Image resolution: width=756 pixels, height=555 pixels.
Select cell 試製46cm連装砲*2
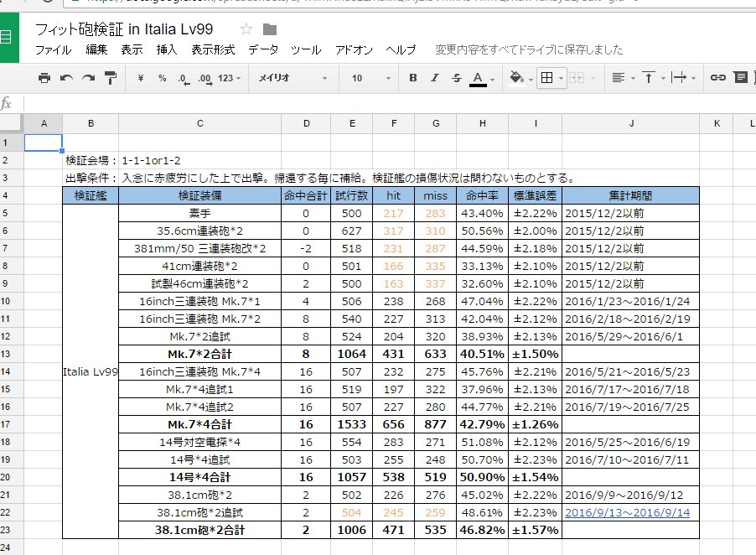[200, 283]
